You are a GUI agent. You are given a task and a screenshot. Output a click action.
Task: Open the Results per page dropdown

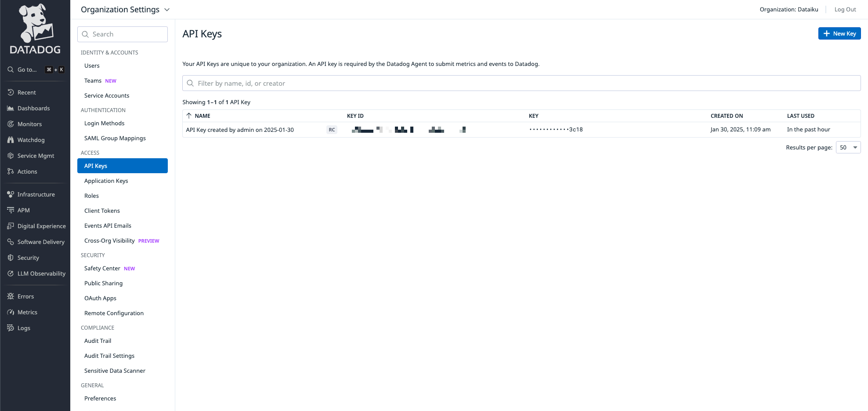point(848,147)
